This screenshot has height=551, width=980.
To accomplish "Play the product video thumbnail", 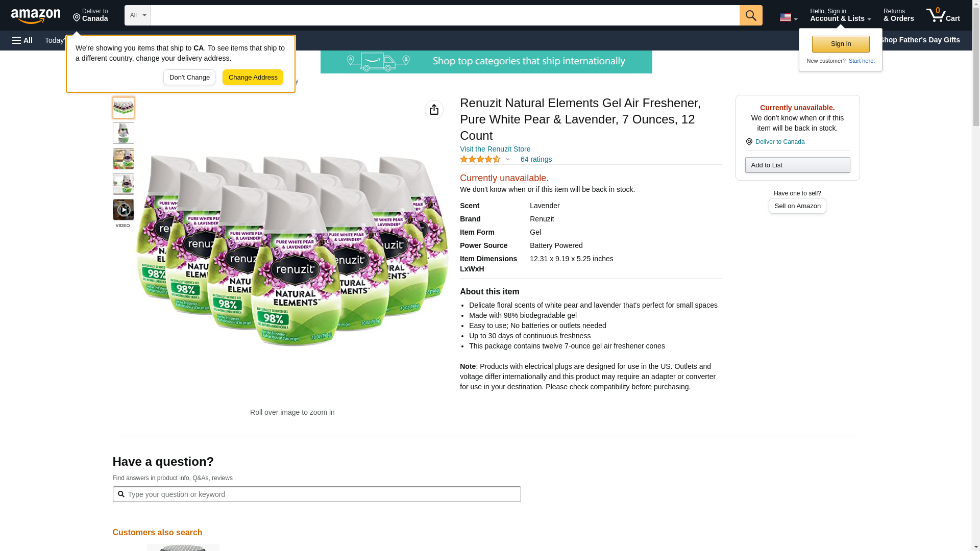I will (x=123, y=210).
